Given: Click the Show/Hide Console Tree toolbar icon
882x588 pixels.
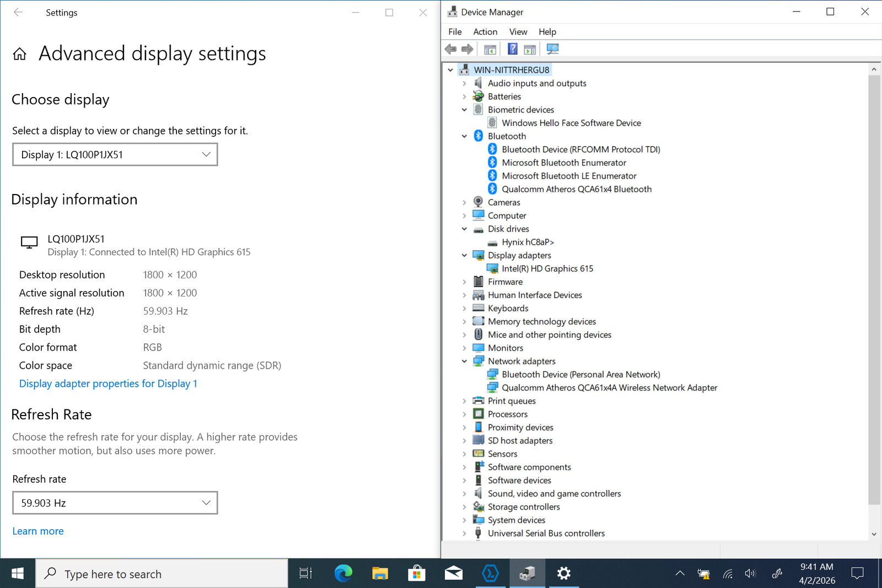Looking at the screenshot, I should 490,50.
